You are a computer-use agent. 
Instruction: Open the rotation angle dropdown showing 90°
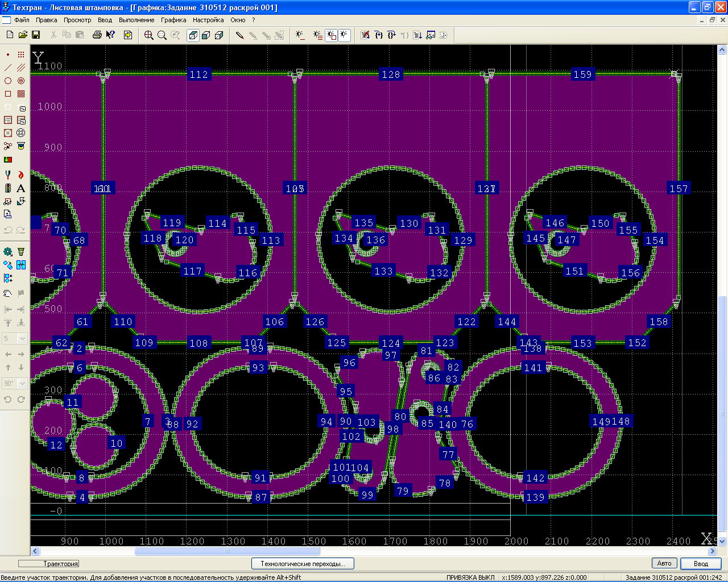[x=22, y=384]
